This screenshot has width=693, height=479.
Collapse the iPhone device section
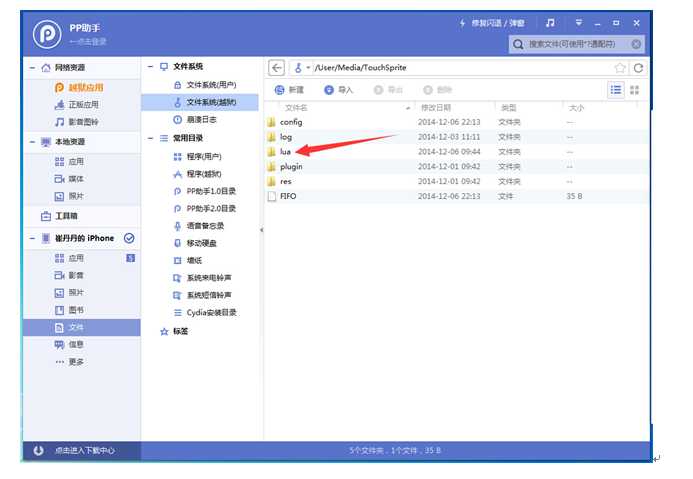(x=32, y=238)
